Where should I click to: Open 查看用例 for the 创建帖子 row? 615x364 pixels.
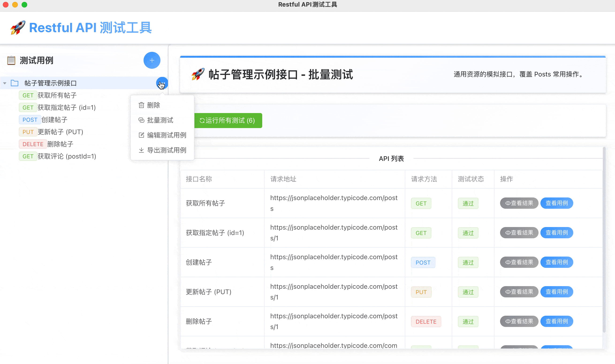coord(556,262)
